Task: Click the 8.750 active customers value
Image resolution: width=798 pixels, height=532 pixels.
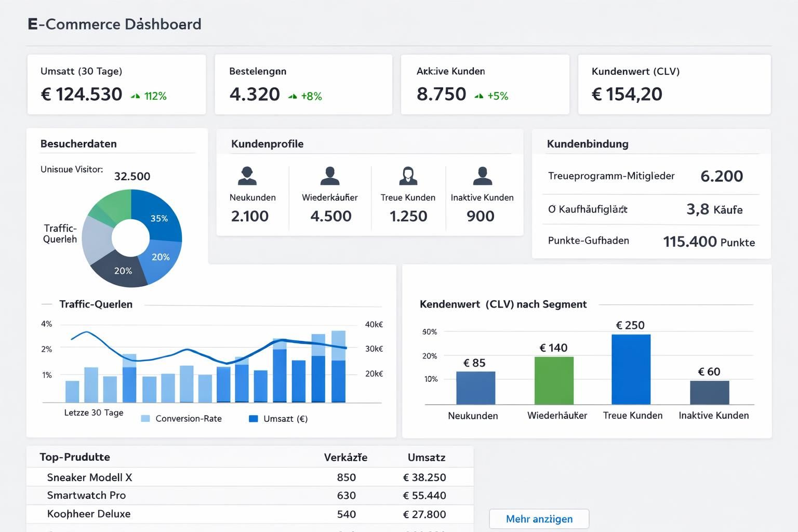Action: 442,94
